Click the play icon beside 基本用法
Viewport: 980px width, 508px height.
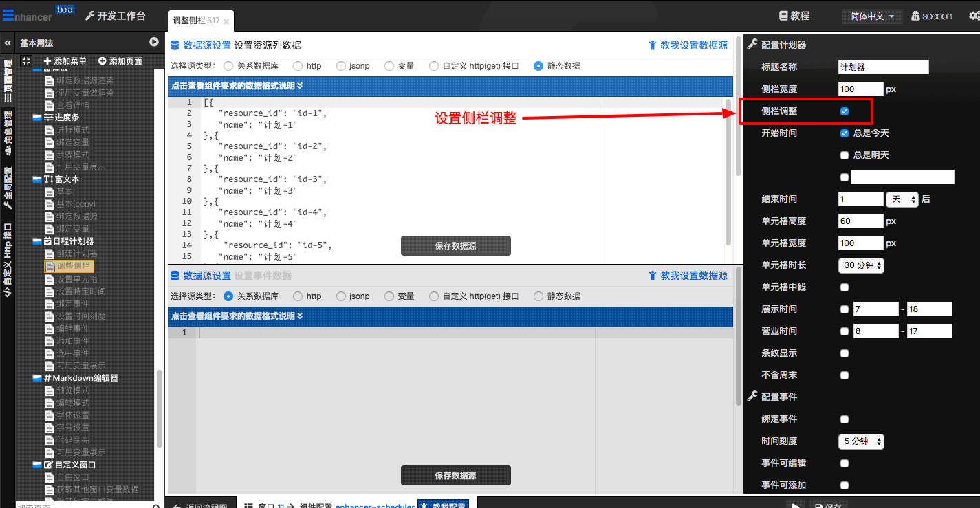point(154,43)
